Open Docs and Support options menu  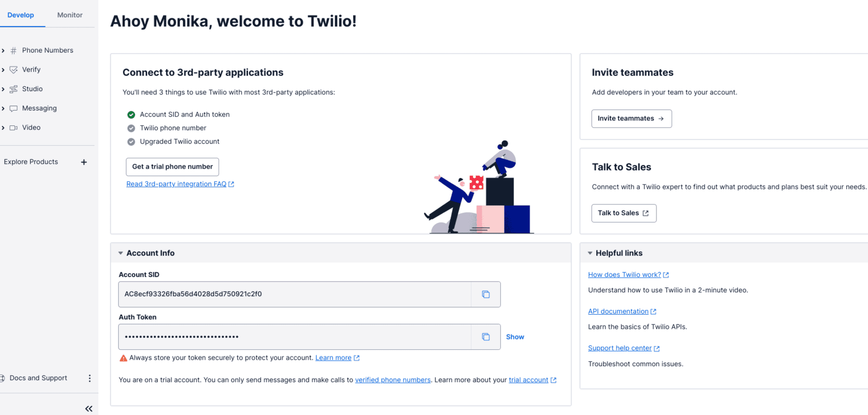(90, 378)
